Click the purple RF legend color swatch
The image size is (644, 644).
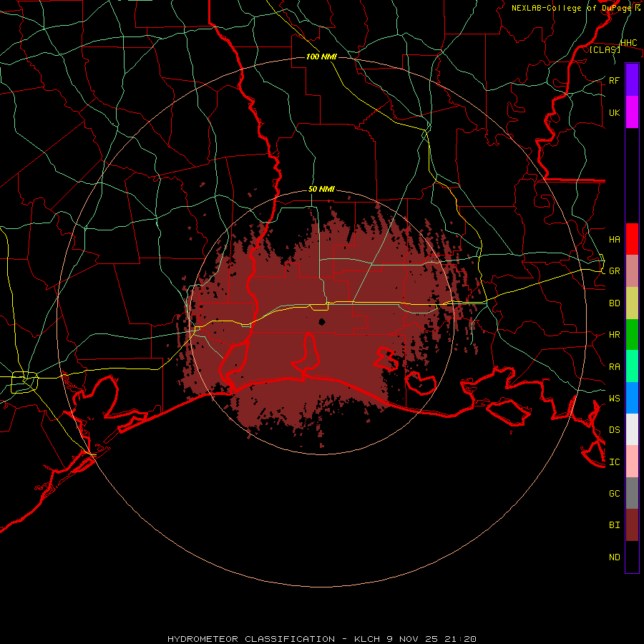(x=632, y=80)
